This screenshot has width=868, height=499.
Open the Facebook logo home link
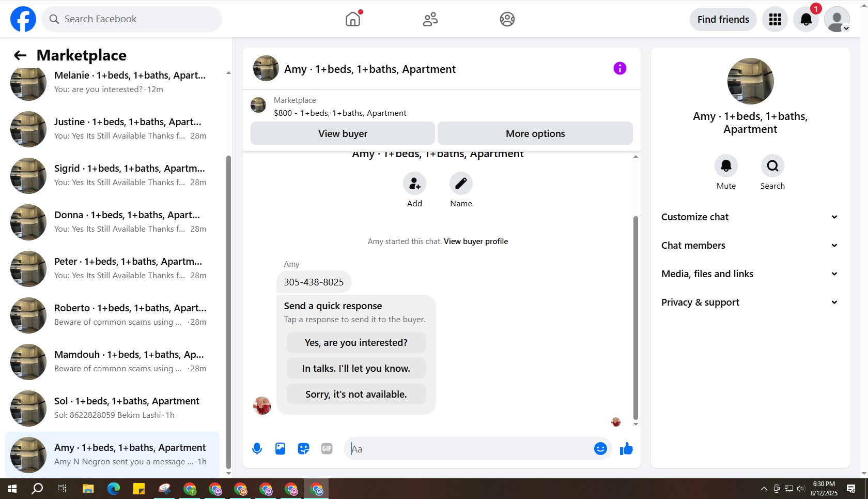(x=23, y=19)
